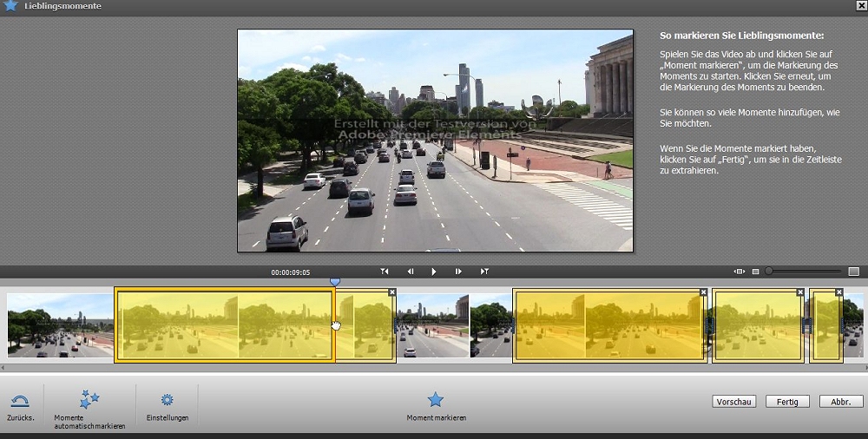Activate Momente automatisch markieren
Screen dimensions: 868x439
pos(89,410)
